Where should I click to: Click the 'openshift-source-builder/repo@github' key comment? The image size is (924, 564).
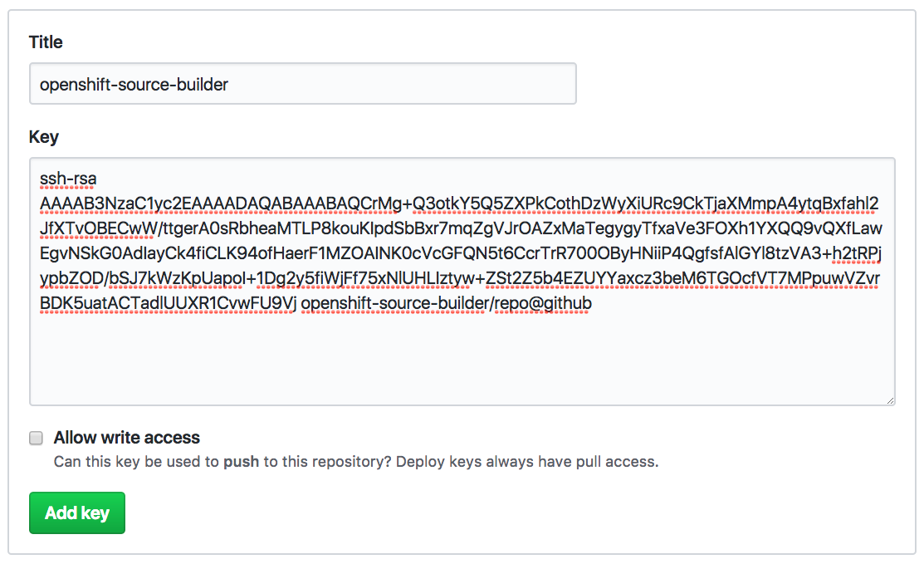click(446, 303)
